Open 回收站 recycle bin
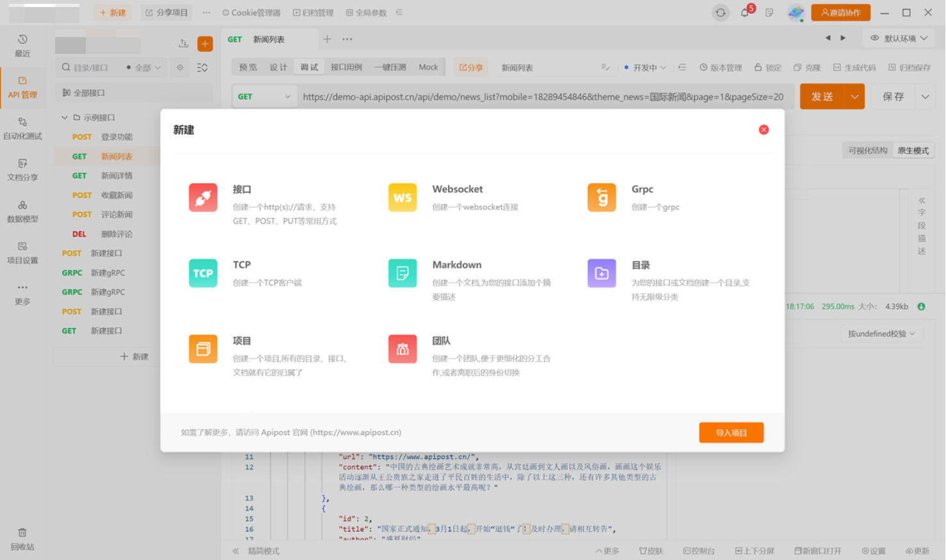Screen dimensions: 946x560 [22, 539]
